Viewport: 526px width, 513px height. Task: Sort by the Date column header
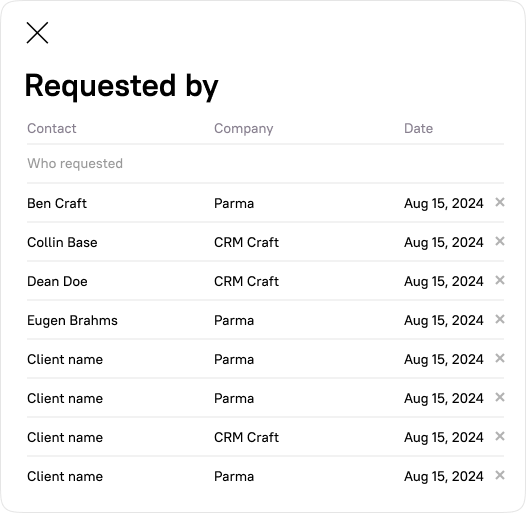point(418,128)
